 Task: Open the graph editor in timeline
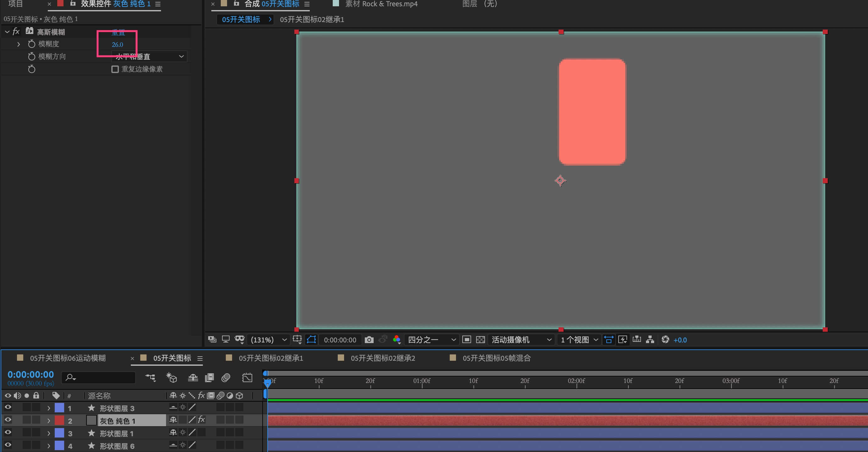click(x=247, y=378)
